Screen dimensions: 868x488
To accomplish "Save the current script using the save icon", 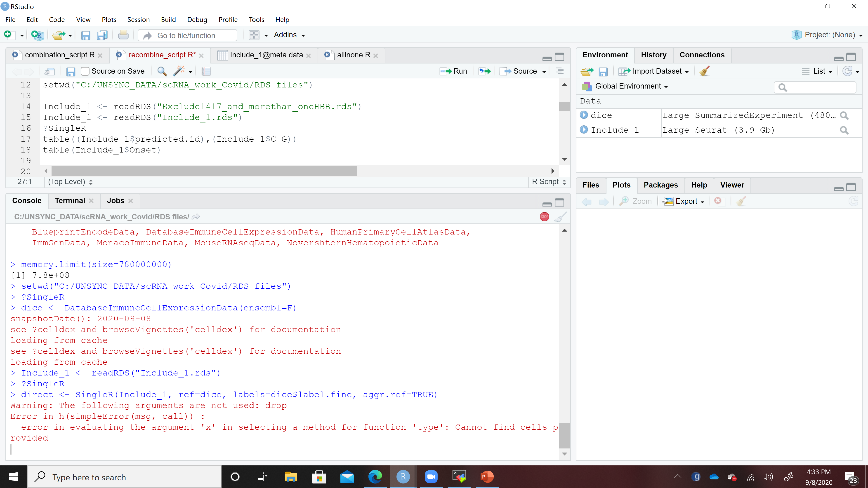I will point(86,35).
